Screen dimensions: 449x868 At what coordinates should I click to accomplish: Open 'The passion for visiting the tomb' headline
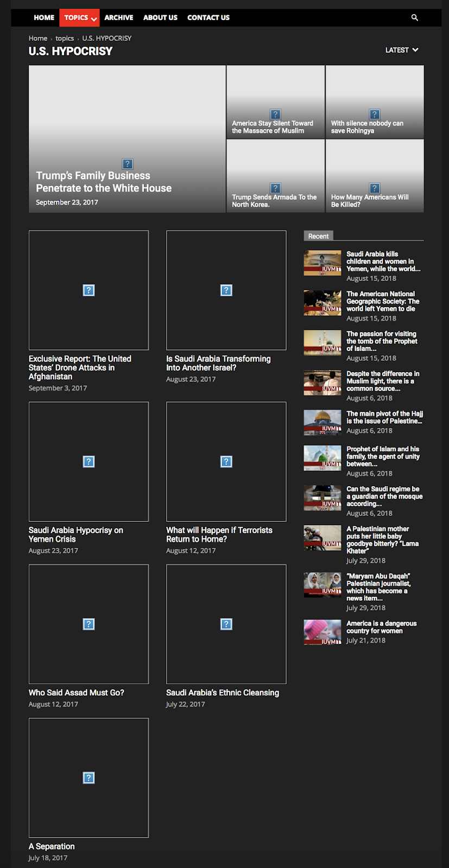382,341
